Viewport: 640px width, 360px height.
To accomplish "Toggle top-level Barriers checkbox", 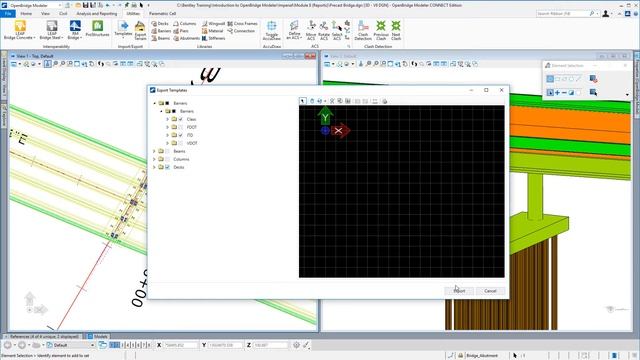I will click(167, 103).
